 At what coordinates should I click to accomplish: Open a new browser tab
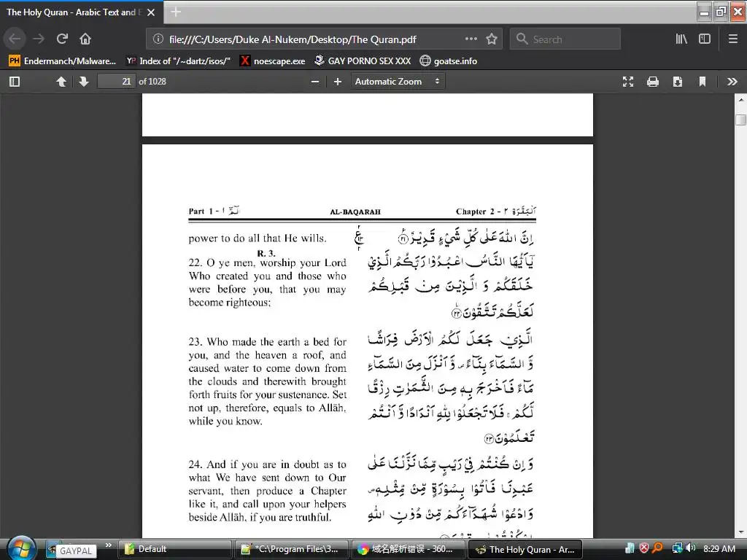176,12
